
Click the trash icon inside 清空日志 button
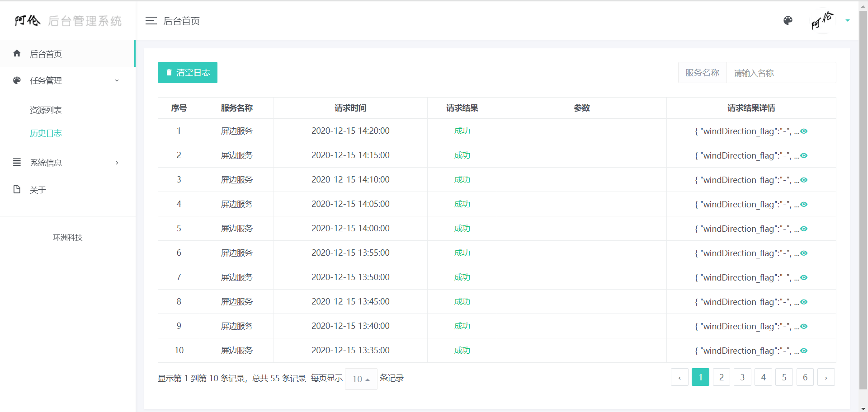pyautogui.click(x=169, y=72)
